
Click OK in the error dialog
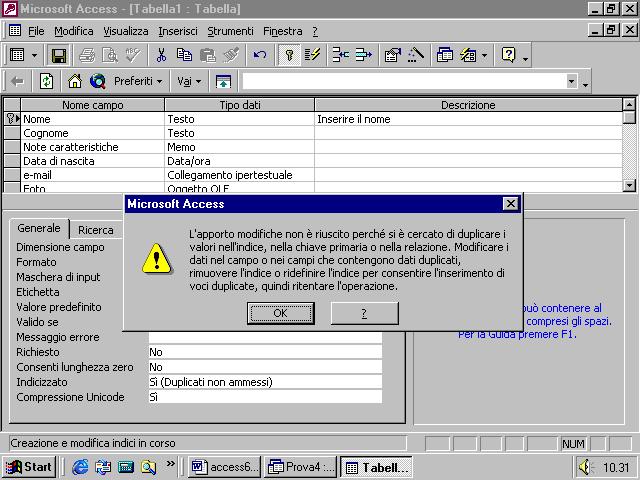click(x=280, y=313)
